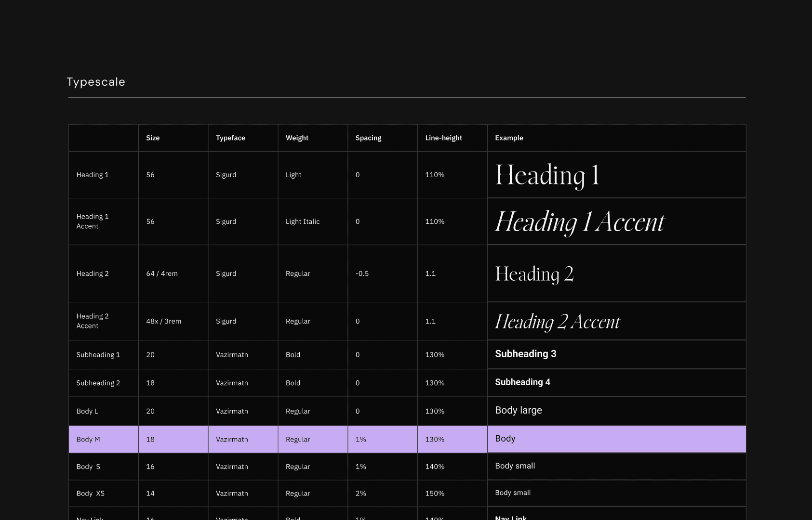Select the Line-height column header
Screen dimensions: 812x520
[443, 138]
